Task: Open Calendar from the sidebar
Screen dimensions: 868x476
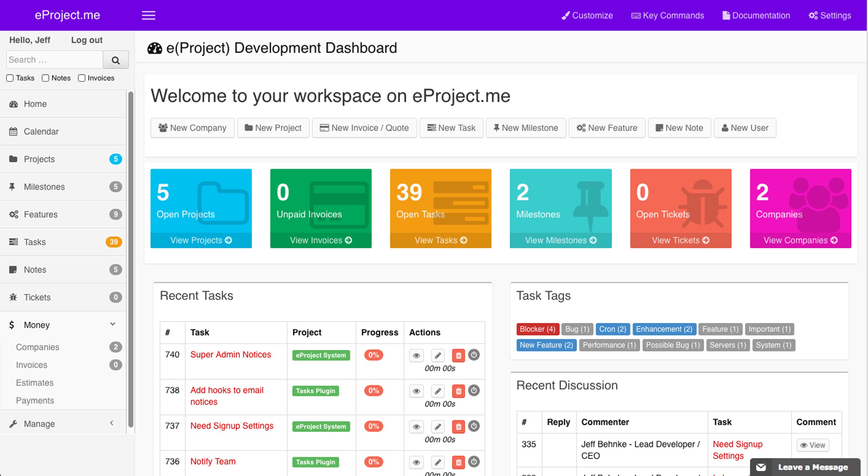Action: click(41, 131)
